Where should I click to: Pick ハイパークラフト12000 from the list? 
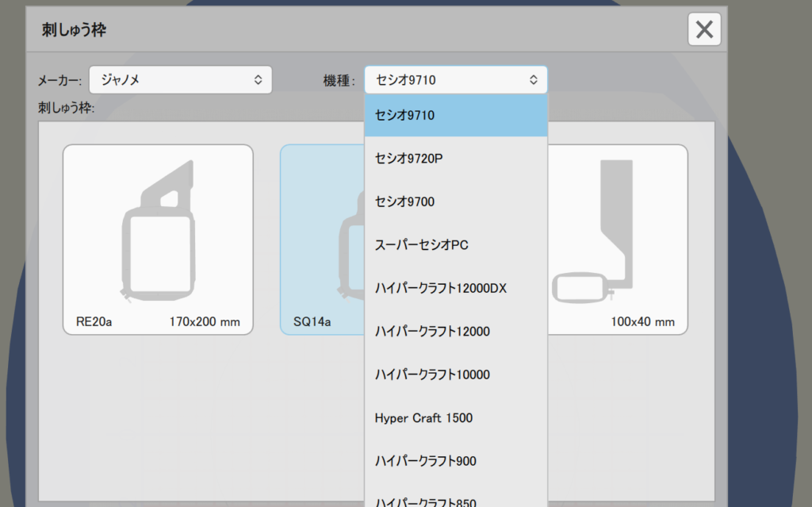point(456,332)
